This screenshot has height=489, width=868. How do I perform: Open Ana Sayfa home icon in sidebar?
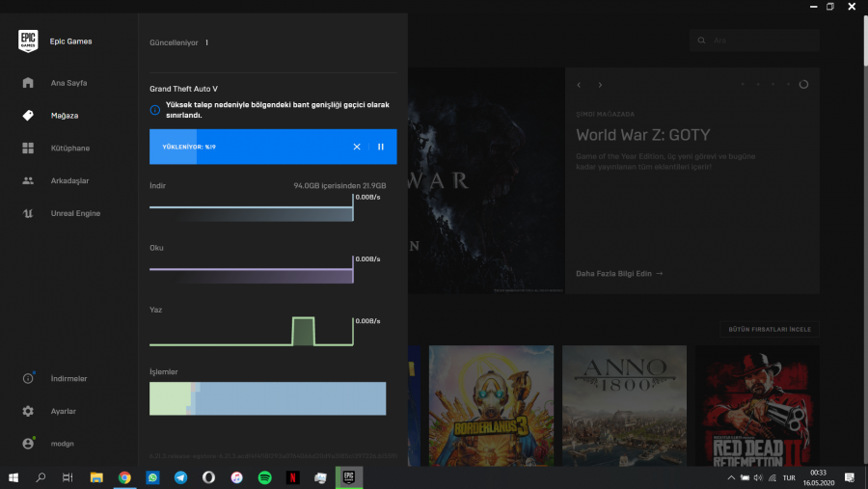[28, 83]
